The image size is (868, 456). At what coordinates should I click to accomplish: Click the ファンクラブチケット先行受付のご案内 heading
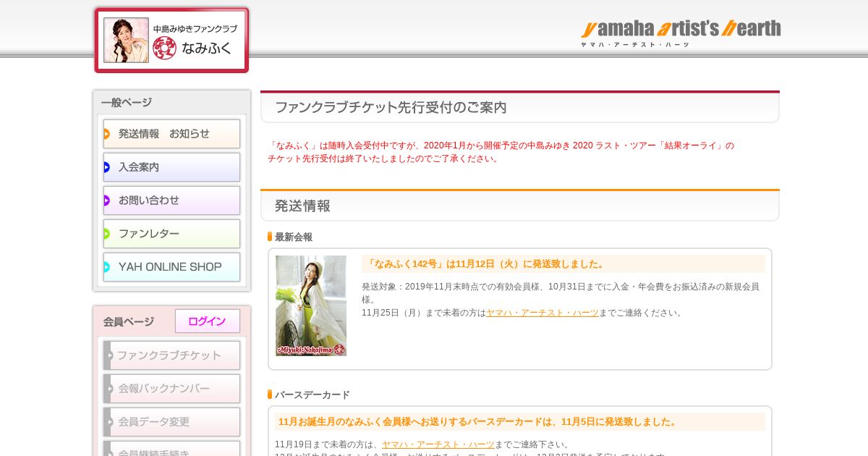[x=391, y=108]
